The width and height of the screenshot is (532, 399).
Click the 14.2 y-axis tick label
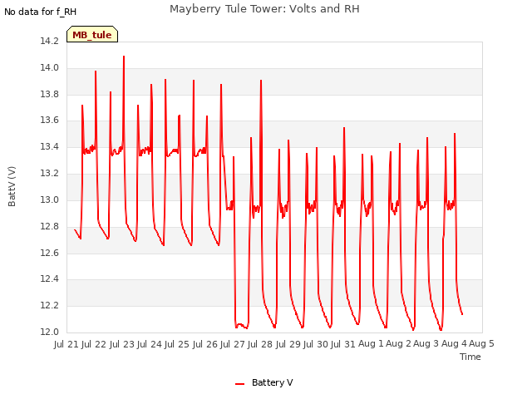coord(49,41)
